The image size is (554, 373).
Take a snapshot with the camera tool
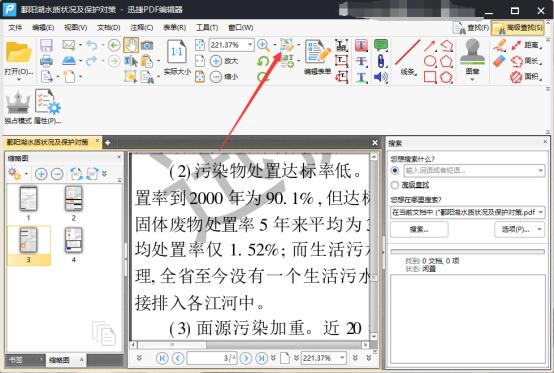point(147,45)
